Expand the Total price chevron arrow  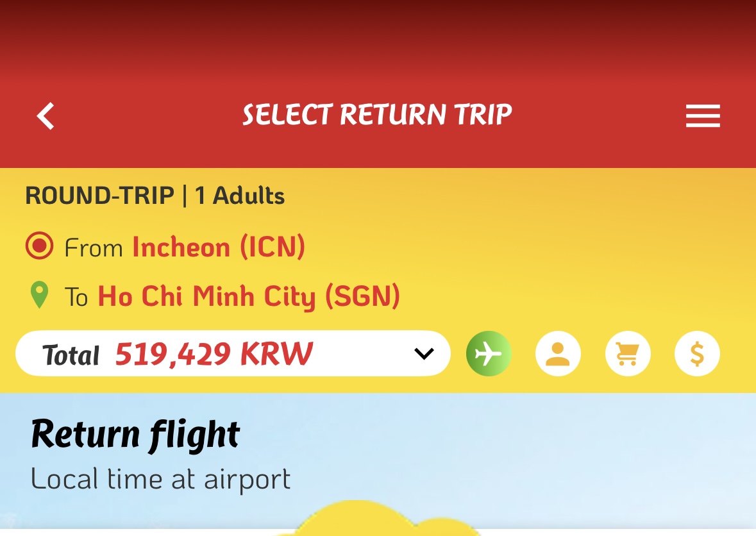click(x=424, y=353)
